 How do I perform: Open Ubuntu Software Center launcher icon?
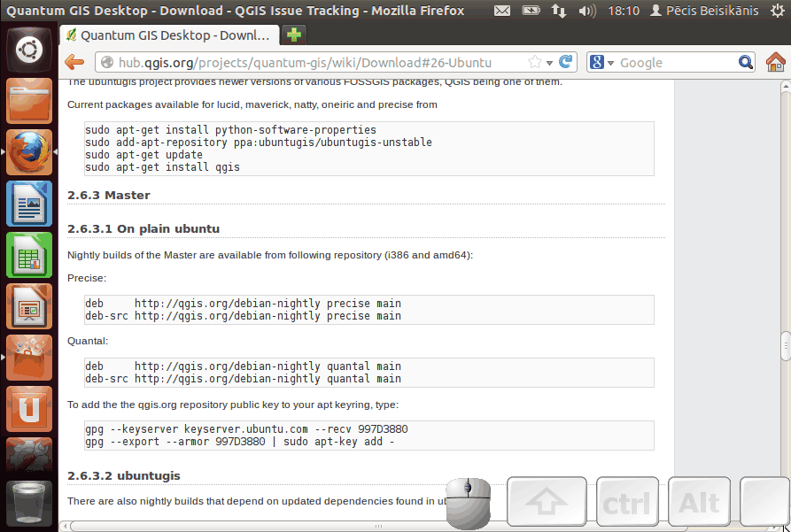(28, 358)
